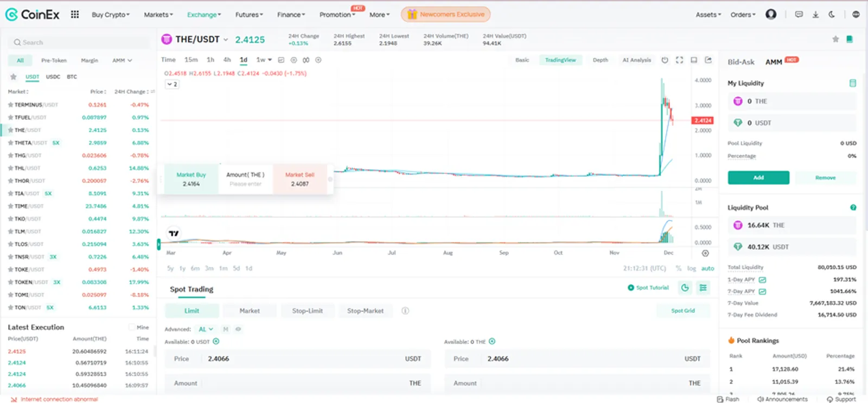Open the AMM filter dropdown in market list
The height and width of the screenshot is (403, 868).
tap(122, 61)
